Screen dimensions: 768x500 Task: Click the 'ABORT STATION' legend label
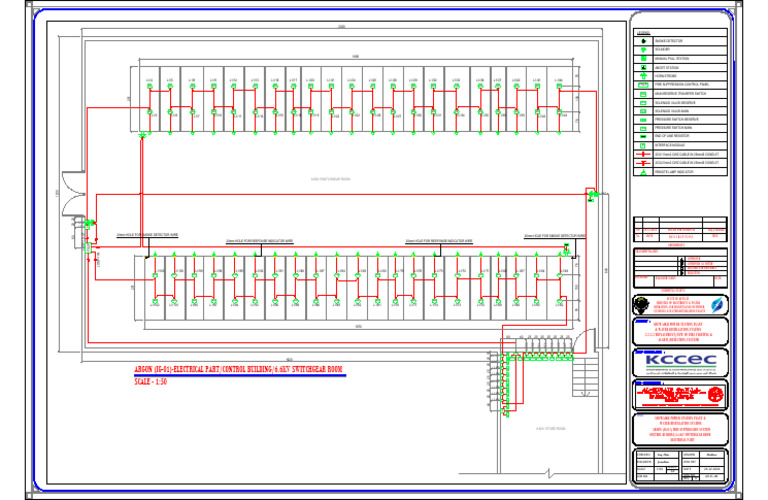click(x=667, y=68)
